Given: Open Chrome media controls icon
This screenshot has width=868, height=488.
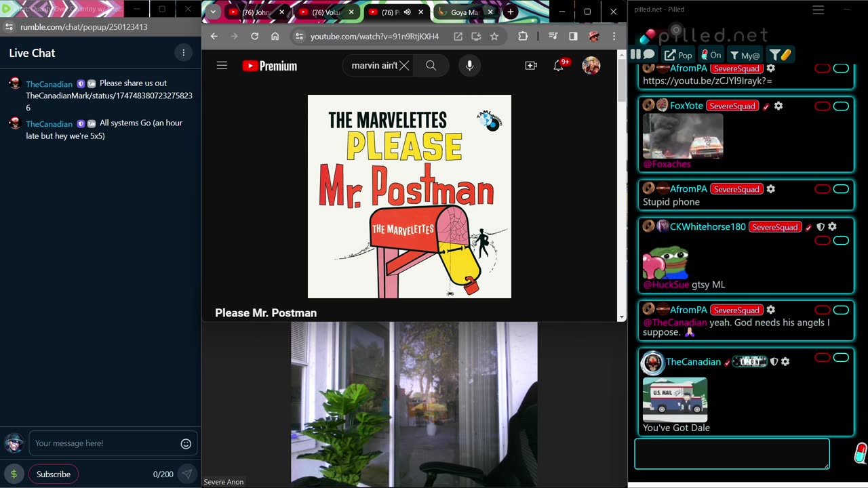Looking at the screenshot, I should (553, 37).
